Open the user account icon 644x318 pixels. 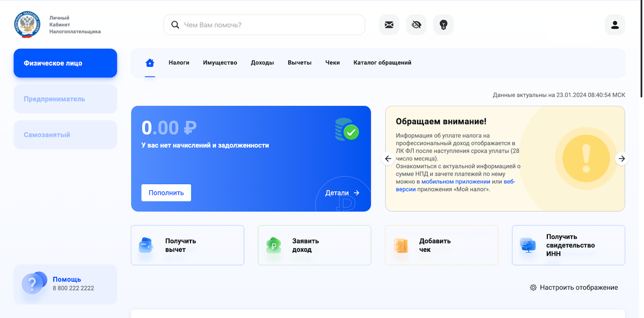(x=614, y=24)
